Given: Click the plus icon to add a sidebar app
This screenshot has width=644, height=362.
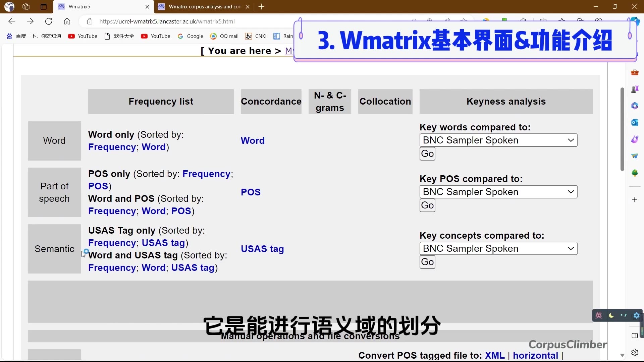Looking at the screenshot, I should [635, 200].
